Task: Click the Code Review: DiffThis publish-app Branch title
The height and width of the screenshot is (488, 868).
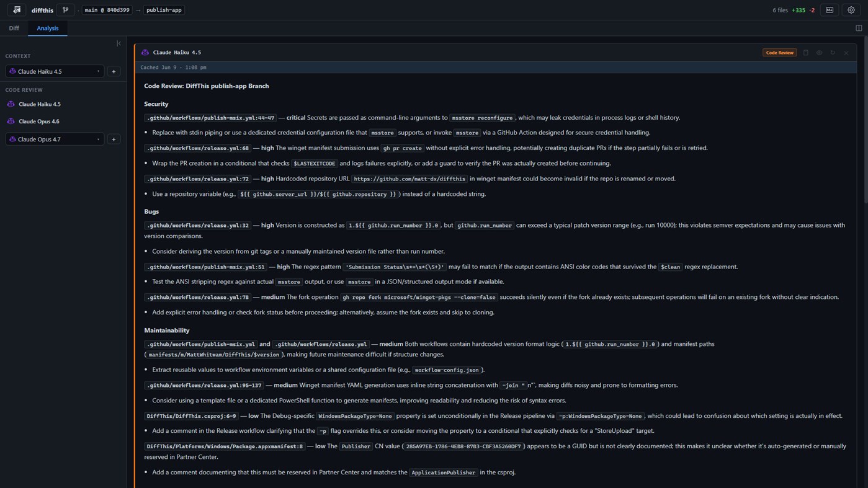Action: (207, 86)
